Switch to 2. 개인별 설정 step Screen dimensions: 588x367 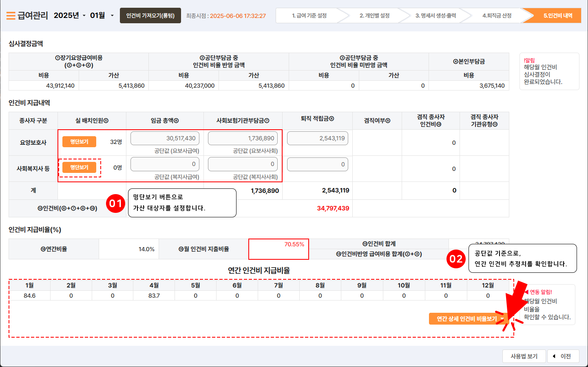[x=374, y=15]
